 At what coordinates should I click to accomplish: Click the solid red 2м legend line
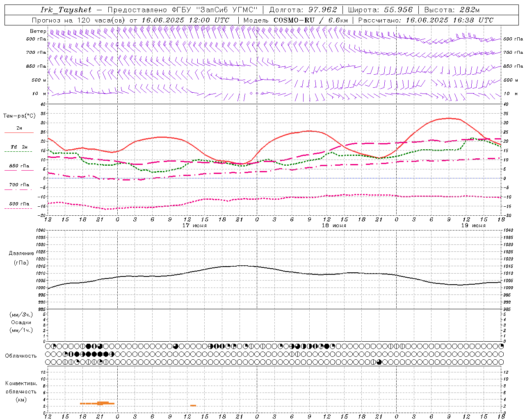point(19,132)
